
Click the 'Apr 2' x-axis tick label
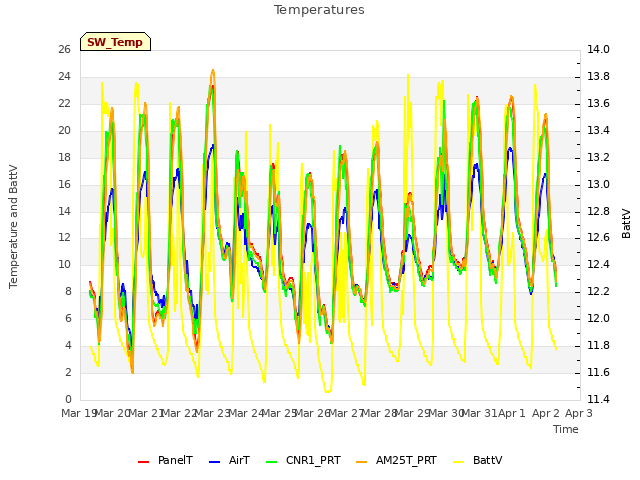click(x=545, y=413)
